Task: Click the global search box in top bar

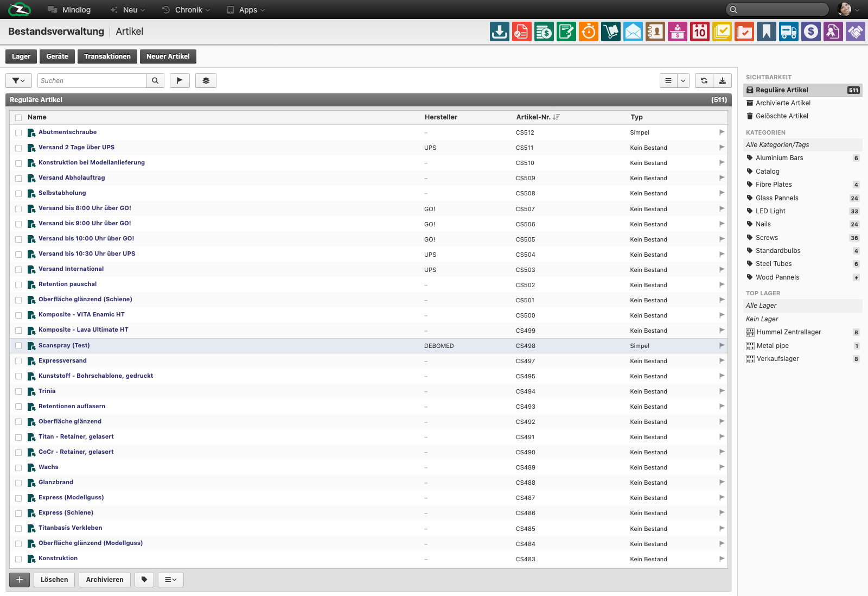Action: [777, 9]
